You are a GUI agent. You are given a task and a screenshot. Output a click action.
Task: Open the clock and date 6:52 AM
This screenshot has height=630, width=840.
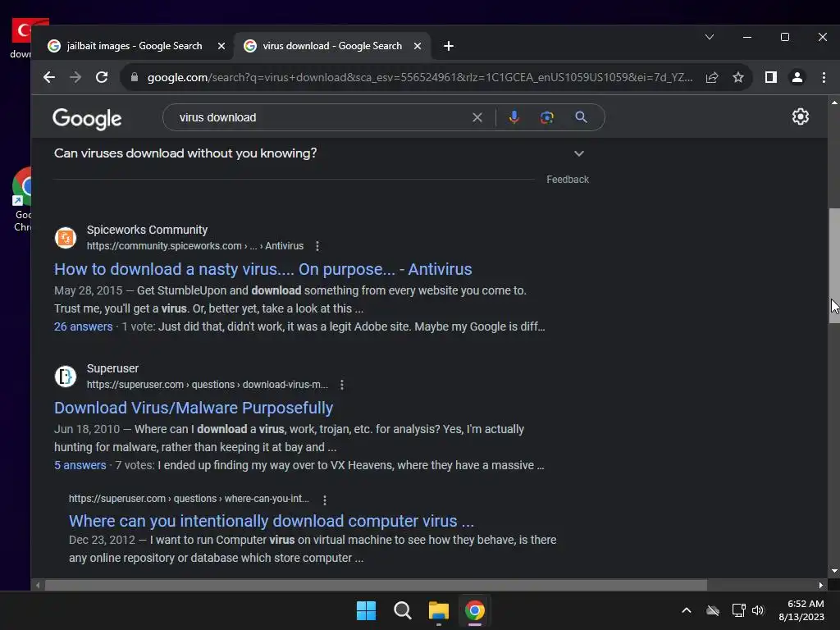coord(801,610)
